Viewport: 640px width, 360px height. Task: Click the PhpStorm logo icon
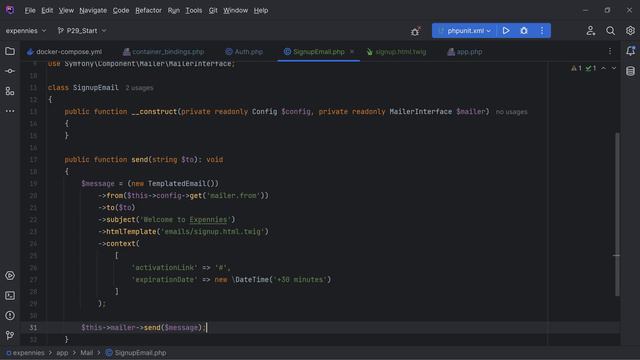pyautogui.click(x=10, y=10)
